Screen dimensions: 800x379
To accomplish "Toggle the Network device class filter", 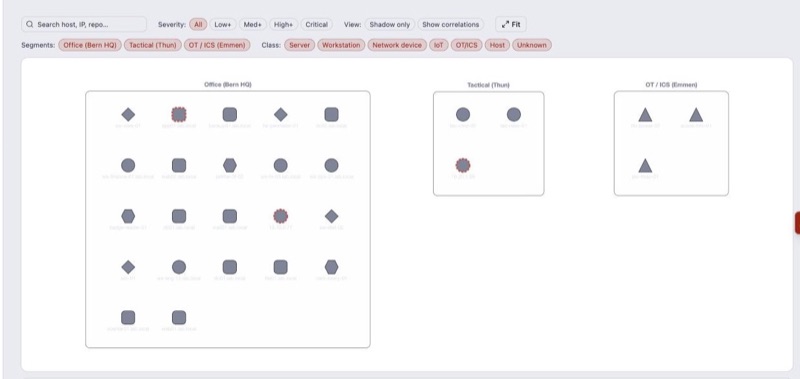I will 397,45.
